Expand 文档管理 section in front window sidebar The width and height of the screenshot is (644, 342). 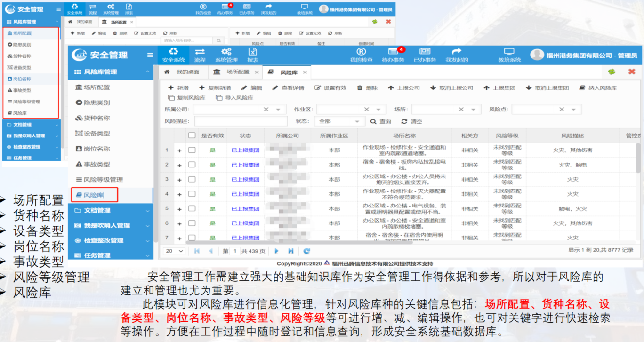pos(111,210)
